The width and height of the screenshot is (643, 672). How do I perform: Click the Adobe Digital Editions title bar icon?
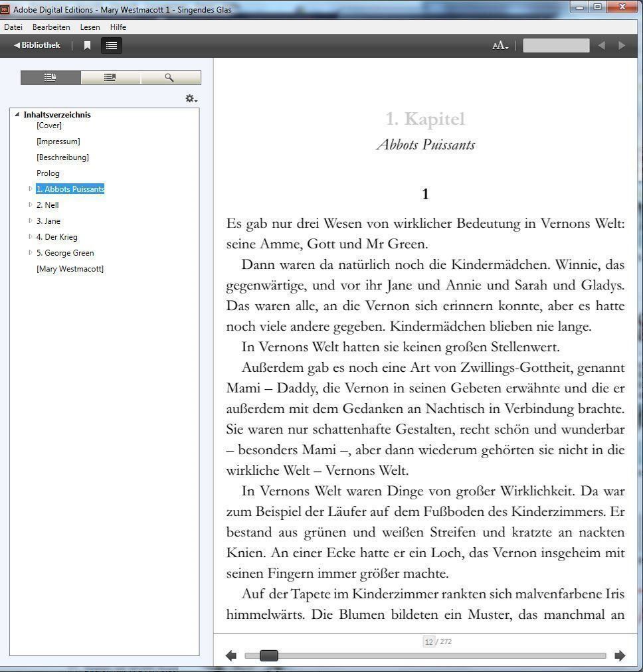pos(5,9)
